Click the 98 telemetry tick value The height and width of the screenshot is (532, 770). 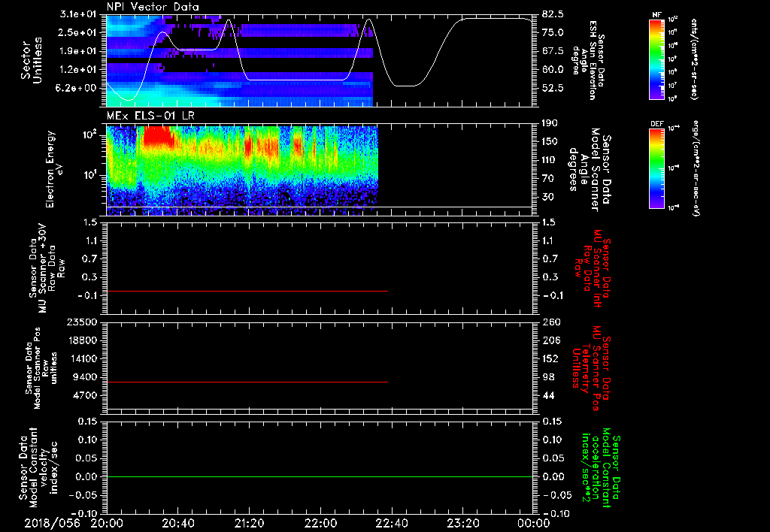click(x=548, y=377)
